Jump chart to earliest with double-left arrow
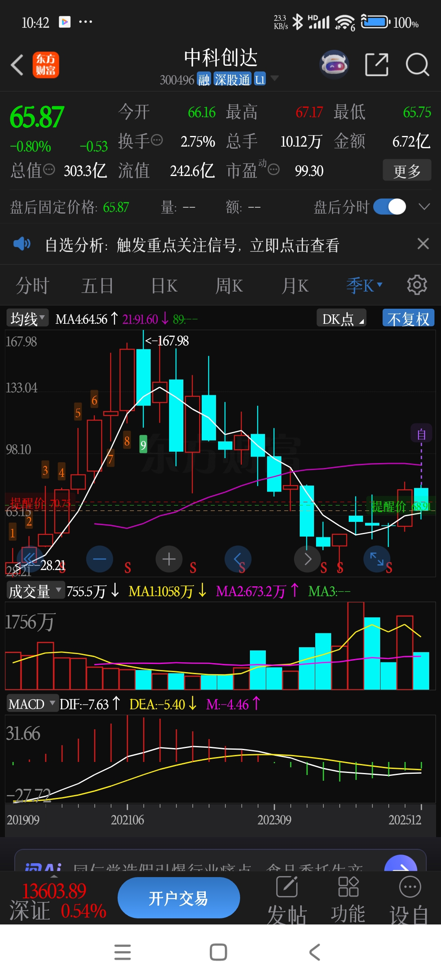441x980 pixels. [x=29, y=558]
